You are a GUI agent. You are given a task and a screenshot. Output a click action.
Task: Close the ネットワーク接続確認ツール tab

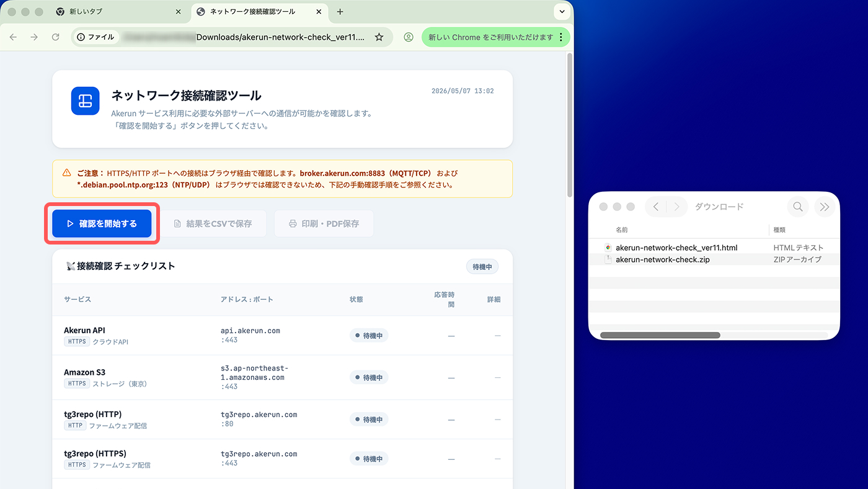(x=319, y=12)
